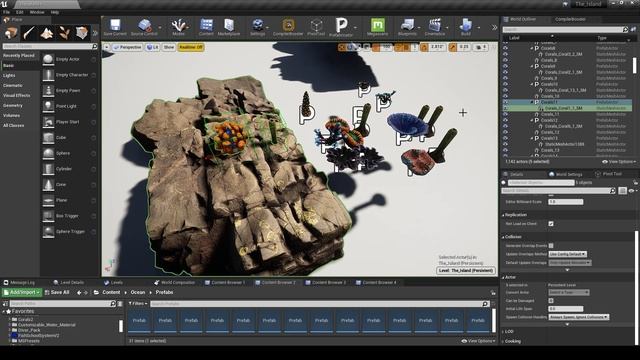Toggle visibility eye for Corals13 row
Image resolution: width=640 pixels, height=360 pixels.
click(x=505, y=138)
